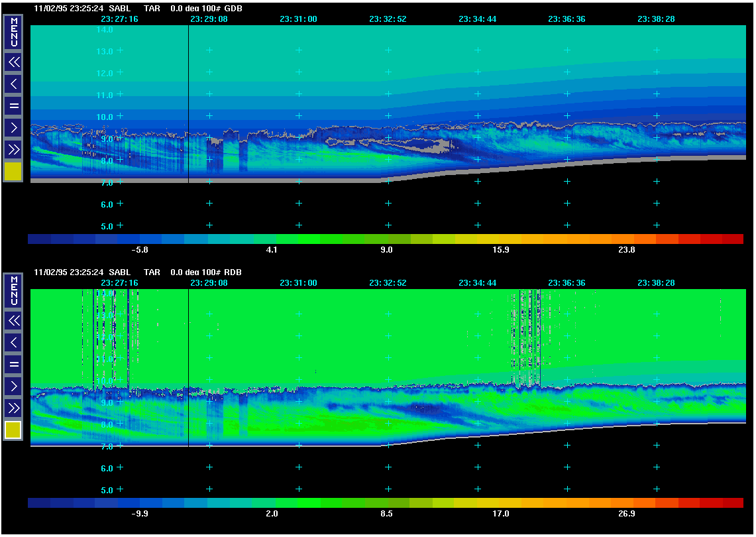This screenshot has width=756, height=537.
Task: Pick the green 9.0 color on GDB colorbar
Action: pyautogui.click(x=387, y=239)
